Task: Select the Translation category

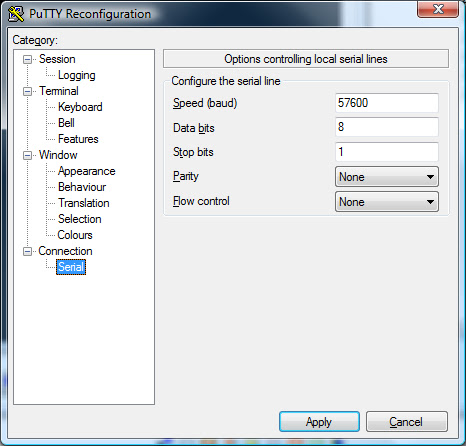Action: (x=83, y=203)
